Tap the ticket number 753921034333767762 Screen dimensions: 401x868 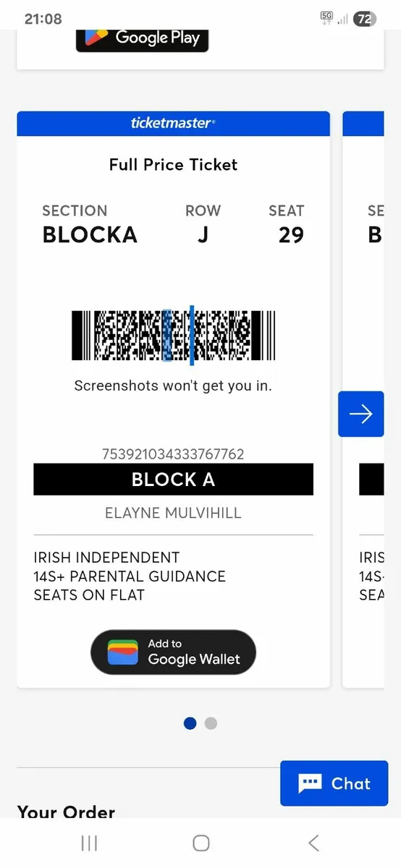click(x=173, y=454)
